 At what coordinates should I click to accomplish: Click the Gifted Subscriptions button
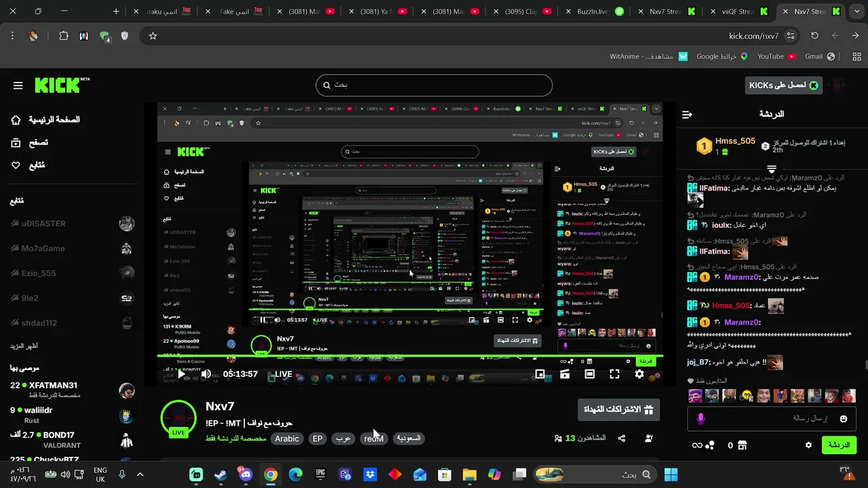[618, 409]
